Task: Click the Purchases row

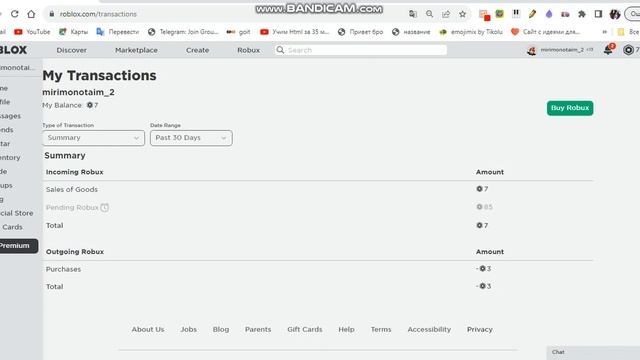Action: click(x=318, y=269)
